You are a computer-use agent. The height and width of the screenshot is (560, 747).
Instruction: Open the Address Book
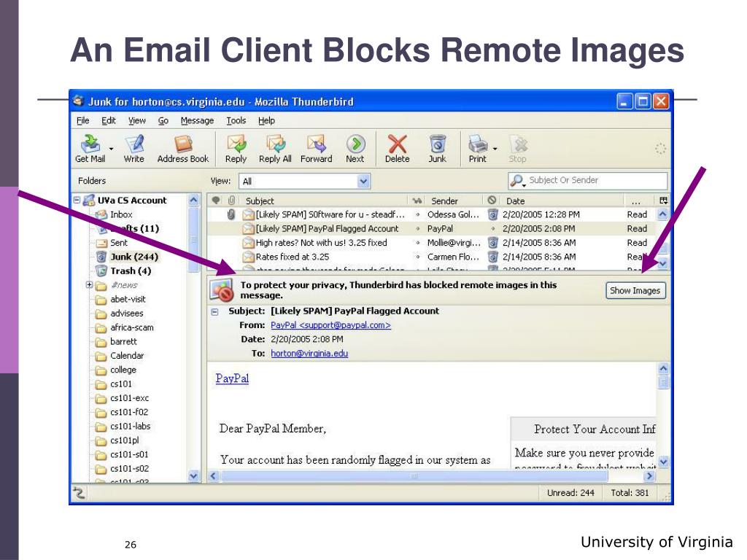point(183,148)
